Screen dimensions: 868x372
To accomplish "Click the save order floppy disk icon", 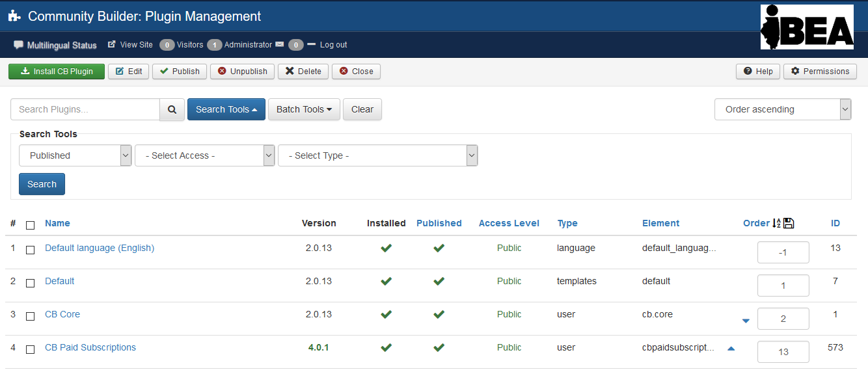I will pos(789,223).
